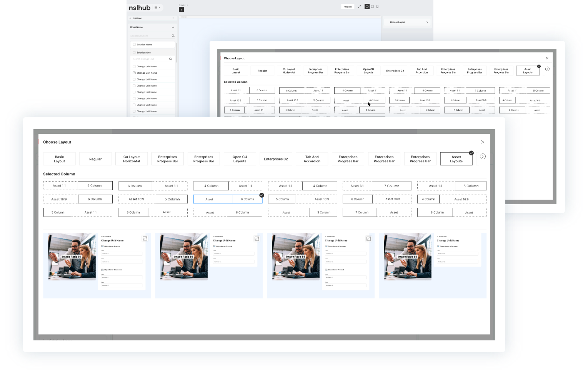The width and height of the screenshot is (588, 375).
Task: Click the back arrow beside CUSTOM
Action: [x=130, y=18]
